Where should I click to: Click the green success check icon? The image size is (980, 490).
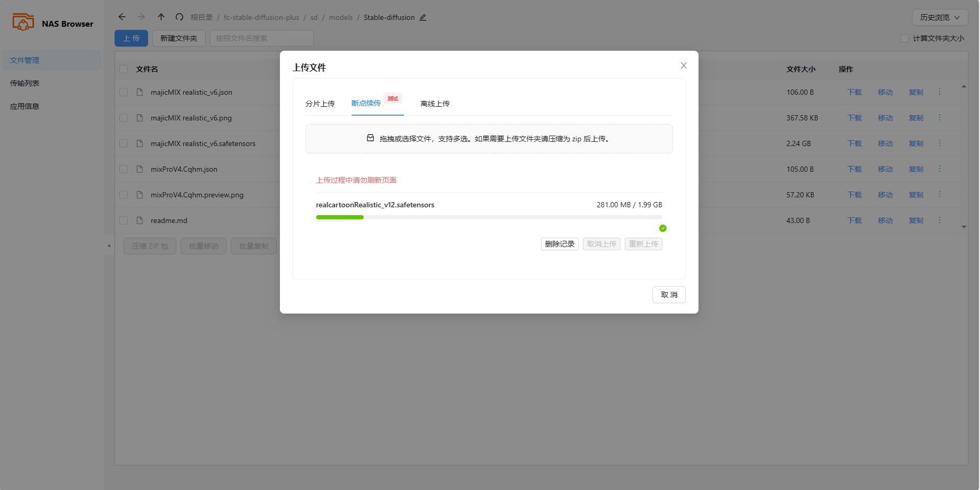point(663,228)
